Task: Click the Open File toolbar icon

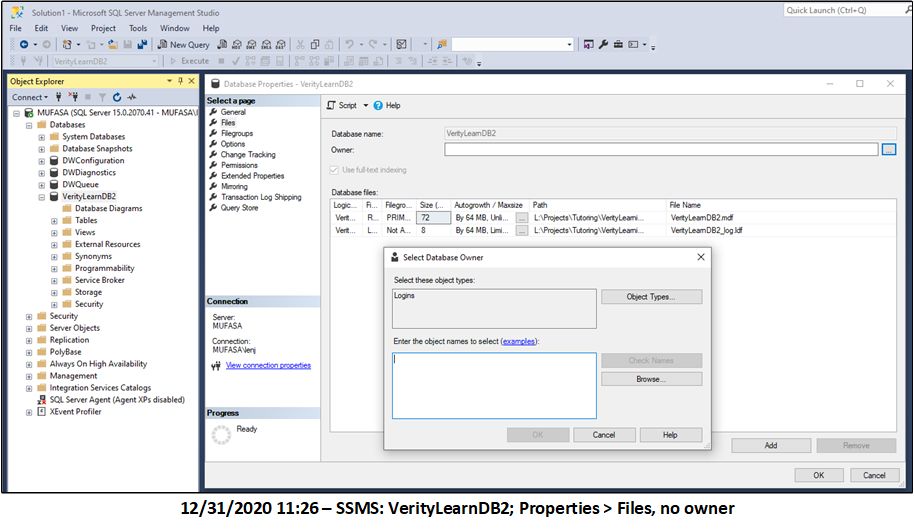Action: (113, 44)
